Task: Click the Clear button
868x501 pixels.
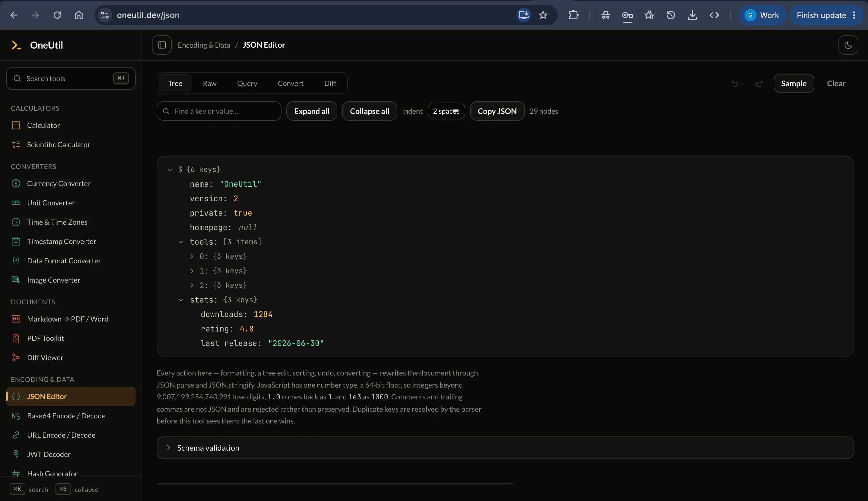Action: click(836, 83)
